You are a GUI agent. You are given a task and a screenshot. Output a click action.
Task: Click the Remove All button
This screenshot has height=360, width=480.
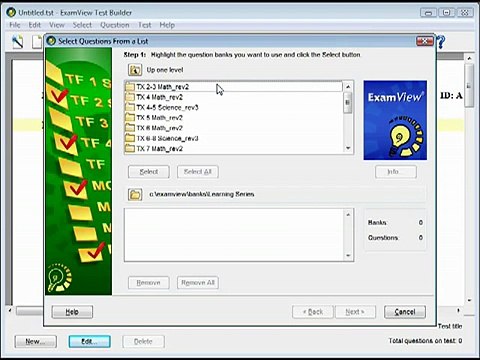(198, 283)
